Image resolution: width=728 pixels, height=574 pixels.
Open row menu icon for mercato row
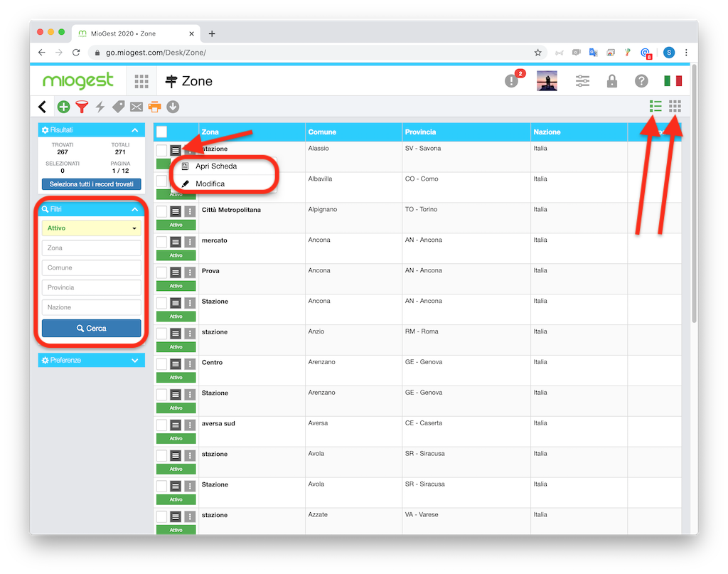(176, 242)
